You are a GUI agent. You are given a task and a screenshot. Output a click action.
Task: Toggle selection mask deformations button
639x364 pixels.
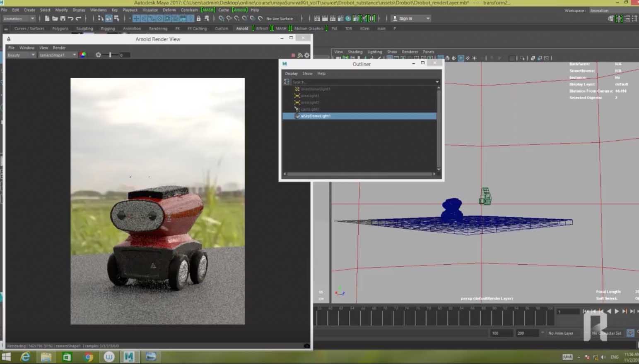(x=167, y=19)
